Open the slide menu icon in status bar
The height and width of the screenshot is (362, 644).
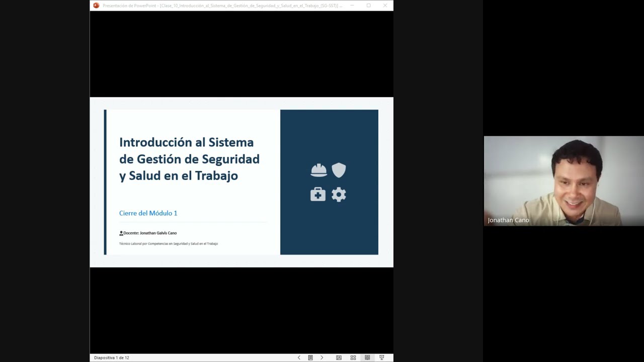click(310, 357)
